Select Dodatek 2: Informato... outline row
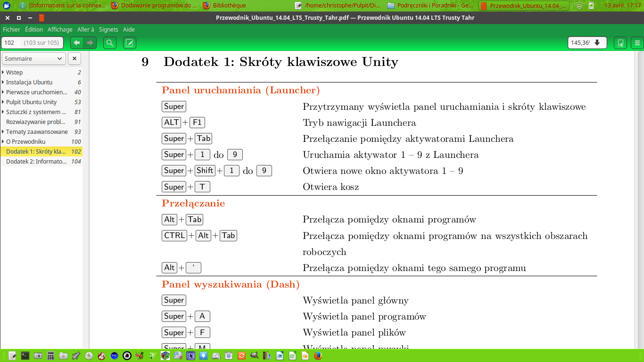This screenshot has height=362, width=644. 41,161
